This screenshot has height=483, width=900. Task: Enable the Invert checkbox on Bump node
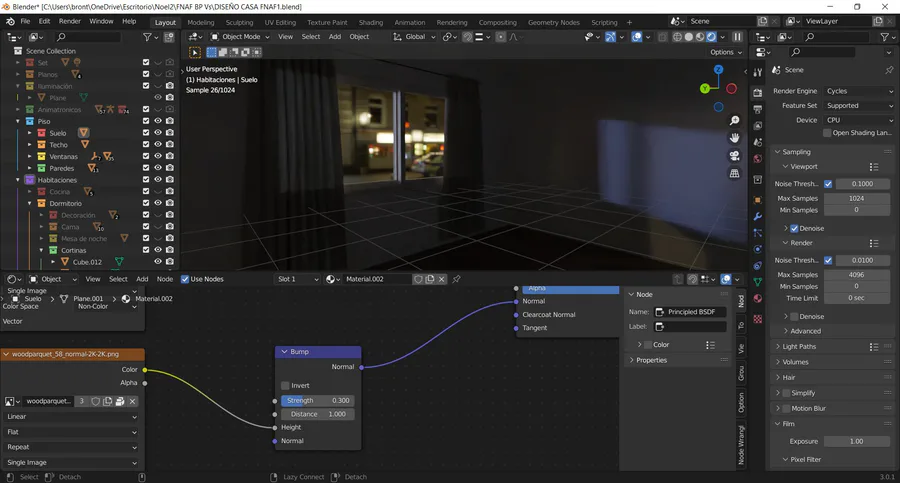pos(286,385)
